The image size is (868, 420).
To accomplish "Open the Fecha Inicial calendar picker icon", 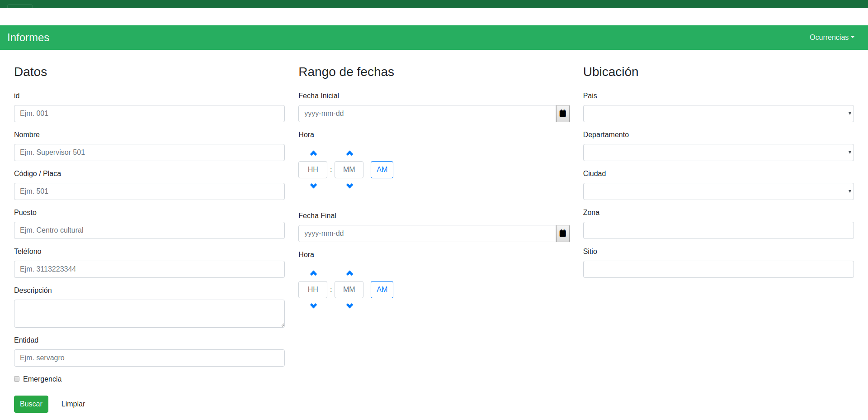I will 562,114.
